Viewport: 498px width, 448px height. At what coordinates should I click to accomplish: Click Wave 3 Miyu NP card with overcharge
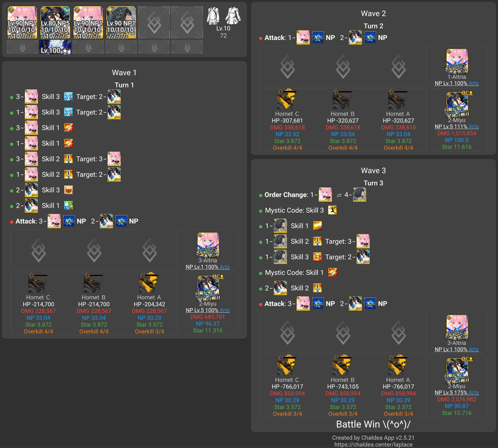click(457, 370)
